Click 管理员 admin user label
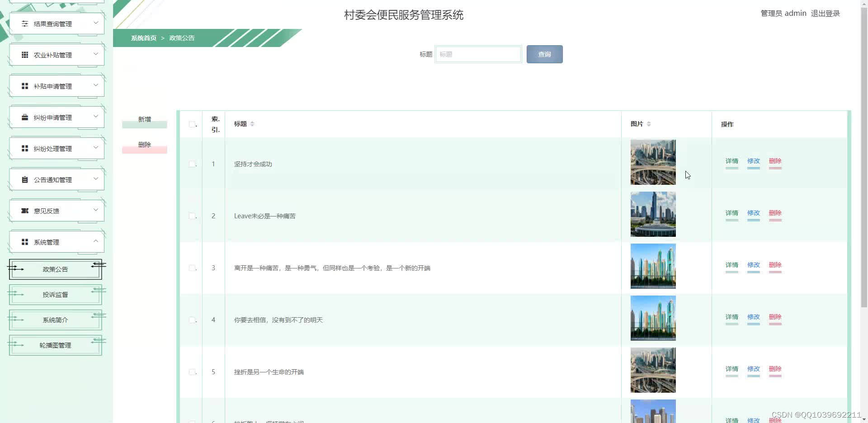868x423 pixels. pyautogui.click(x=783, y=14)
